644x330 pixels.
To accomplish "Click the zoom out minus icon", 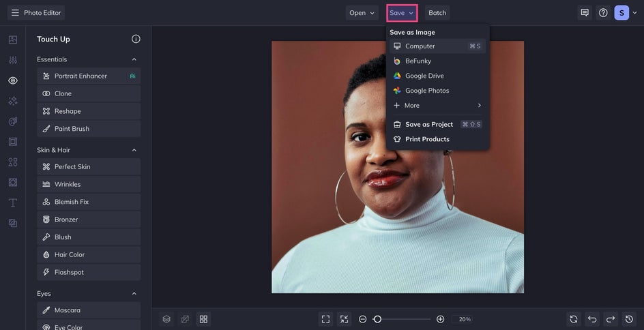I will (x=362, y=319).
